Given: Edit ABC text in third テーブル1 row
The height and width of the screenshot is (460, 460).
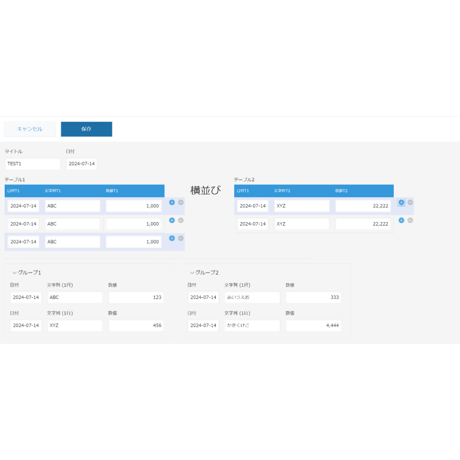Looking at the screenshot, I should coord(72,242).
